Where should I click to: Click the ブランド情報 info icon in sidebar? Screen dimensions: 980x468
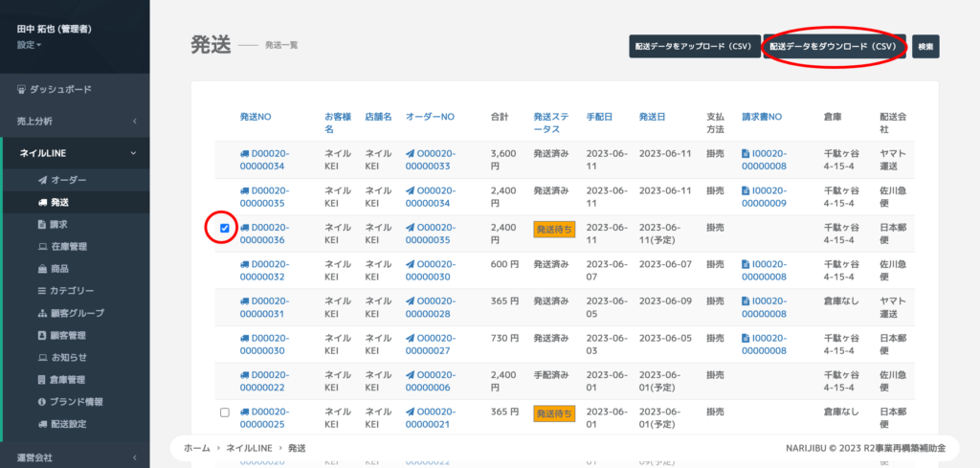(x=42, y=402)
